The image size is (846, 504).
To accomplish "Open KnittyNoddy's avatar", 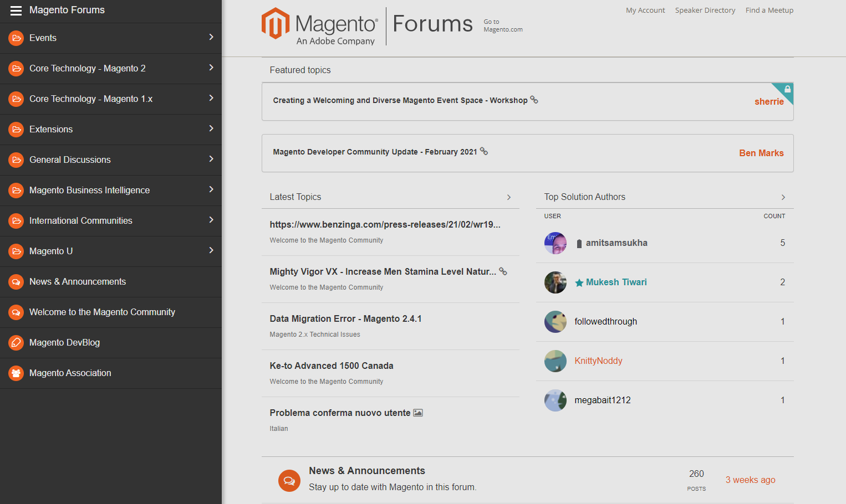I will pos(555,361).
